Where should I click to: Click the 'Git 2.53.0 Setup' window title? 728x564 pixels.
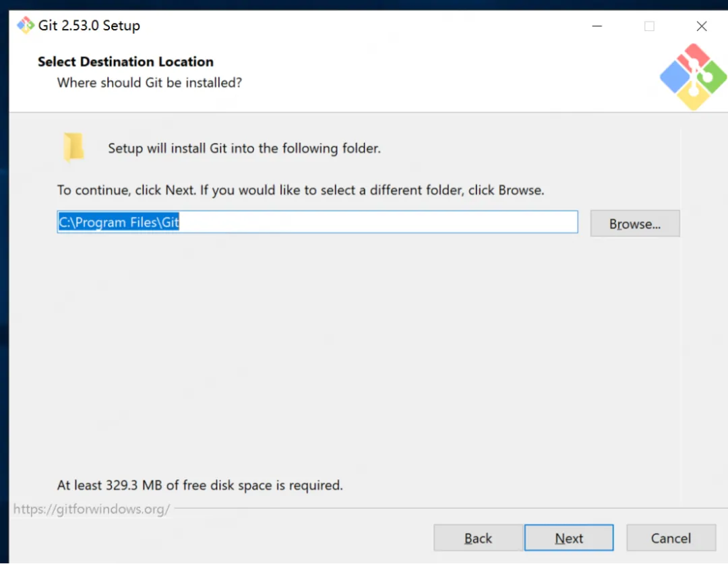[89, 26]
